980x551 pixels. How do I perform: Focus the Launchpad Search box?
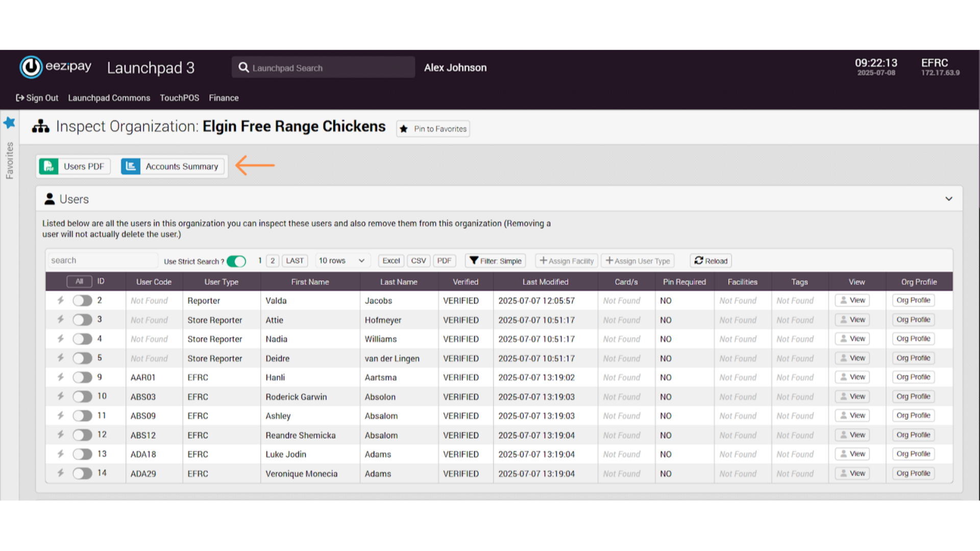click(x=323, y=67)
